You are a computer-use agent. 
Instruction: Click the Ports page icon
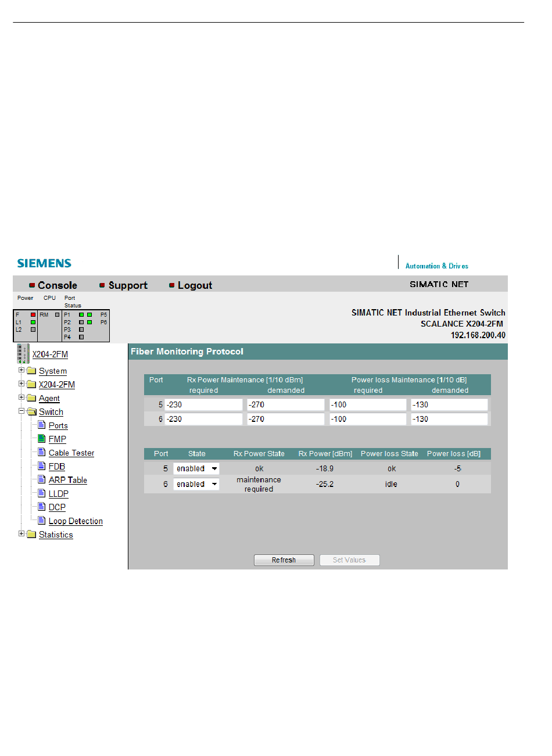42,425
